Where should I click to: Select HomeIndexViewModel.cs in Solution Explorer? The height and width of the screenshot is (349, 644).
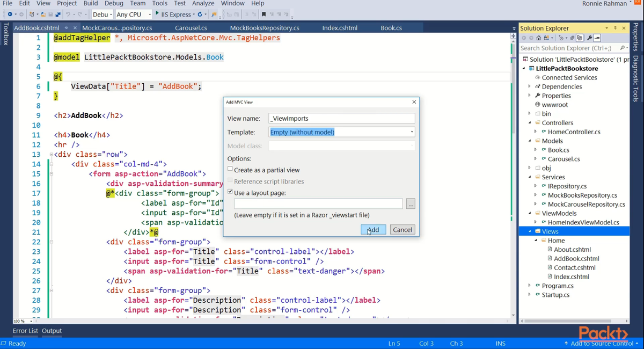pos(583,222)
